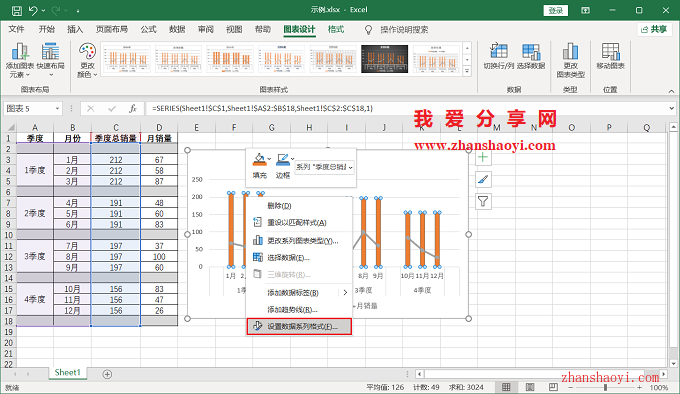Choose 更改系列图表类型 from context menu

click(299, 241)
